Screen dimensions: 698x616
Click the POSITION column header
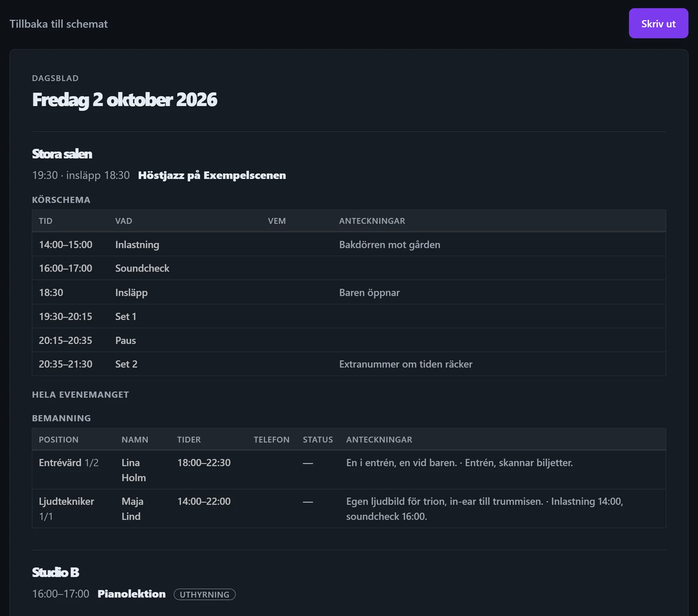click(x=59, y=440)
